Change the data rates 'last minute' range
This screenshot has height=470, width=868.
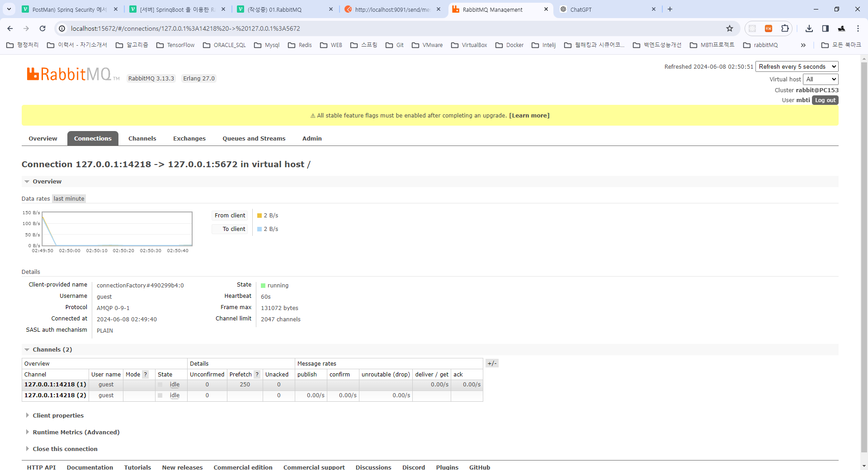(69, 198)
